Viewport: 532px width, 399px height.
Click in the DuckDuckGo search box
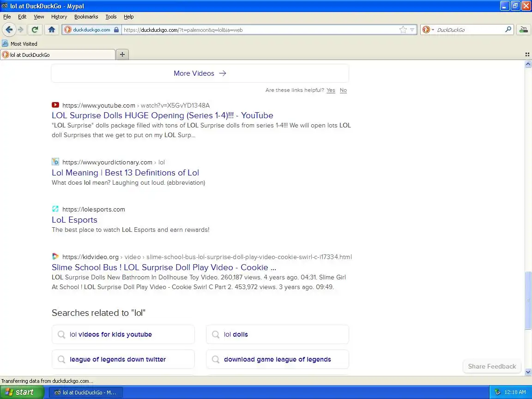(470, 30)
